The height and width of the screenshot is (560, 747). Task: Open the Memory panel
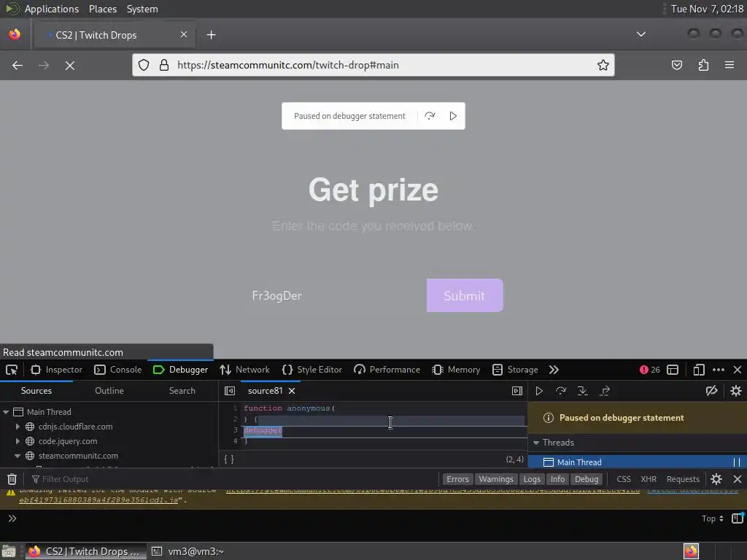(456, 370)
